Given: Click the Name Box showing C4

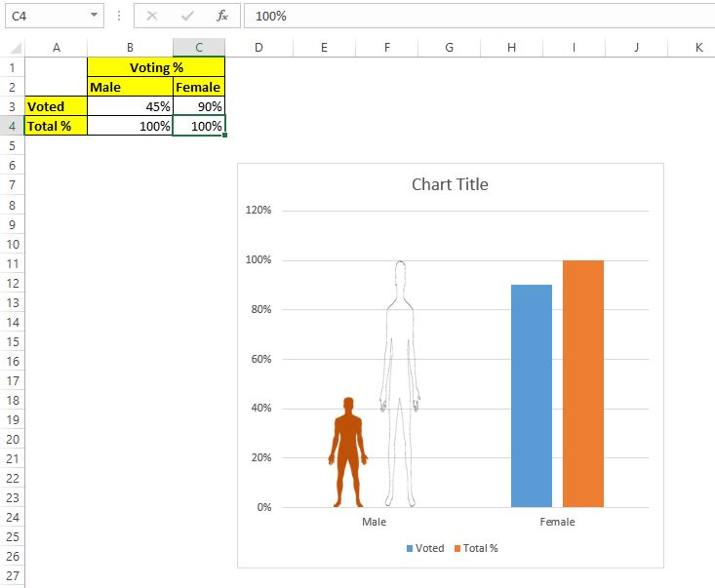Looking at the screenshot, I should click(x=55, y=16).
